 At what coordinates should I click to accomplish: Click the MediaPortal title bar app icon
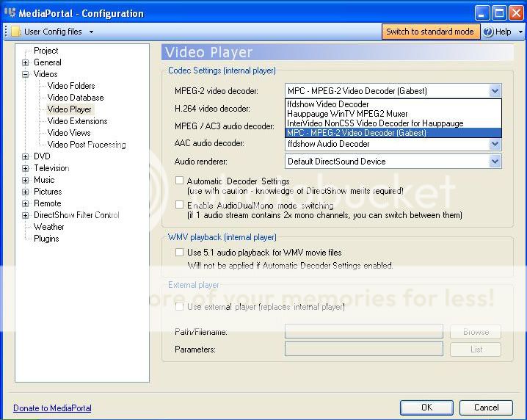pyautogui.click(x=10, y=12)
